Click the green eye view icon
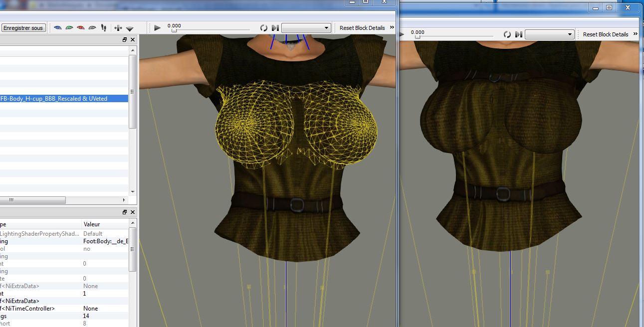This screenshot has width=644, height=327. 69,28
